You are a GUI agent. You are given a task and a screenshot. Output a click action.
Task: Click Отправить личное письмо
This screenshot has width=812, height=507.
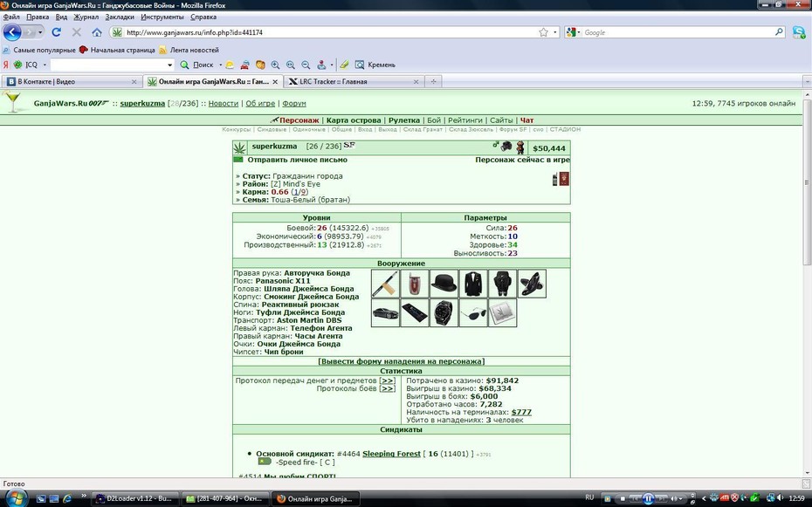pyautogui.click(x=297, y=160)
